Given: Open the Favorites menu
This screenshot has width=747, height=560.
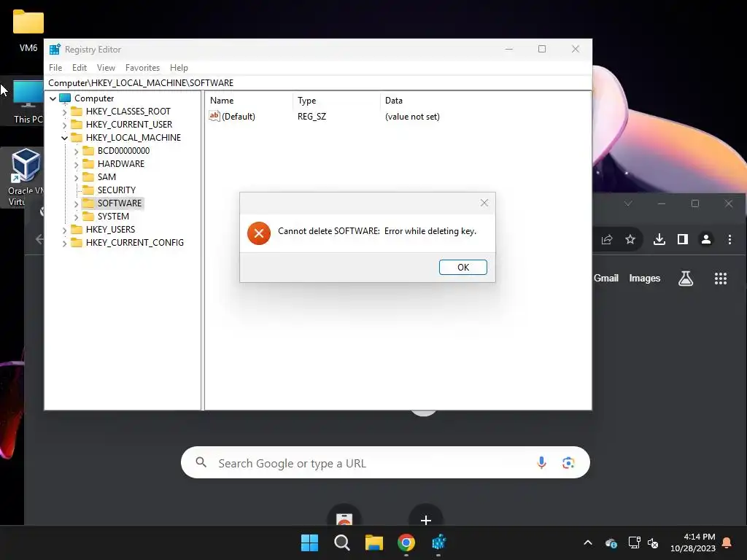Looking at the screenshot, I should pyautogui.click(x=142, y=68).
